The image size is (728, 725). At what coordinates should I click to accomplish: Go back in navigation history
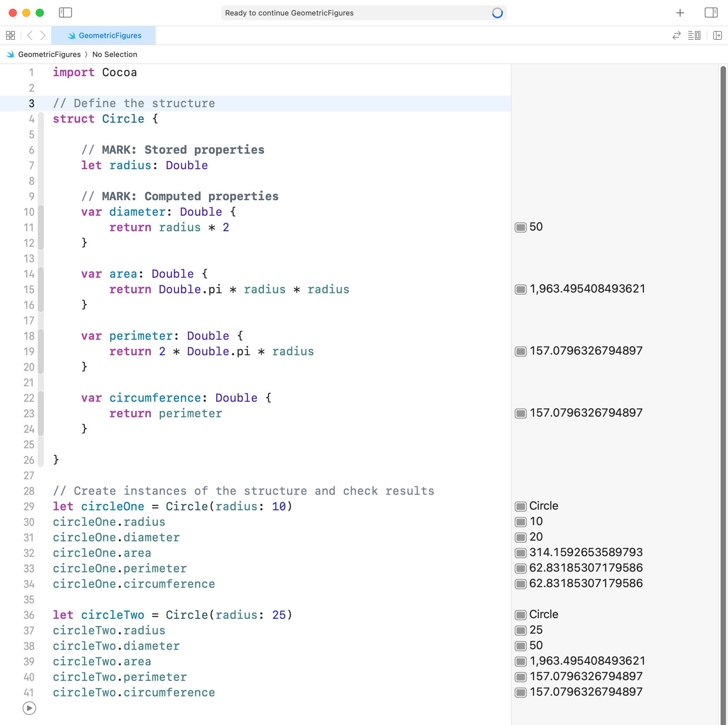coord(30,35)
